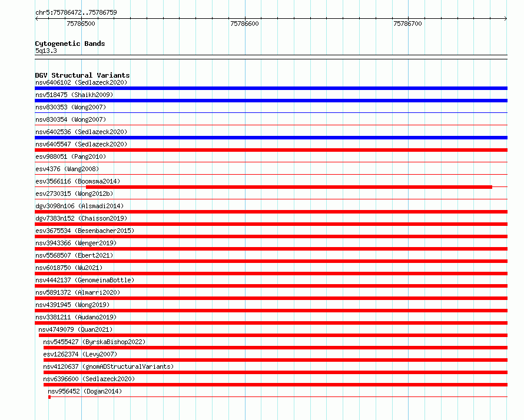This screenshot has width=524, height=420.
Task: Select the nsv518475 (Shaikh2009) variant label
Action: (x=74, y=95)
